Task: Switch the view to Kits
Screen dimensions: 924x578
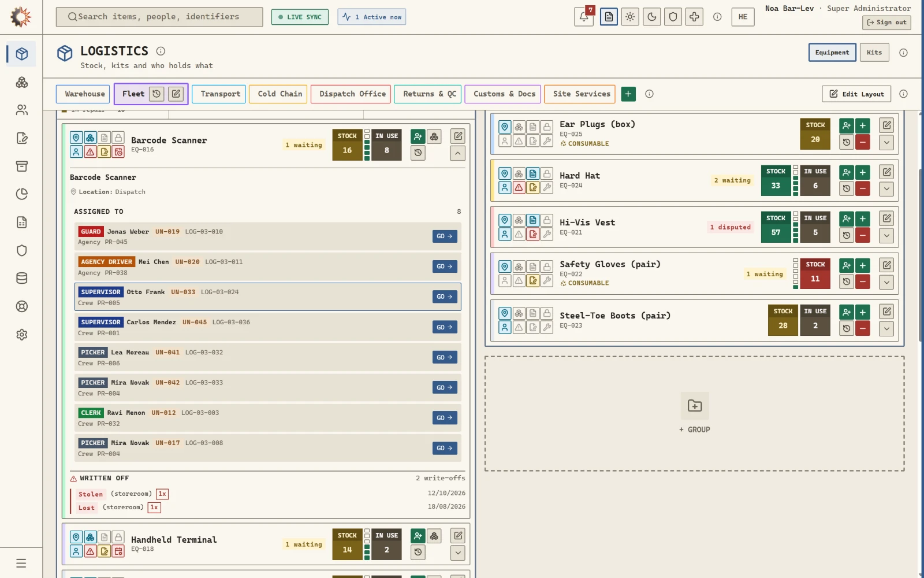Action: pos(874,53)
